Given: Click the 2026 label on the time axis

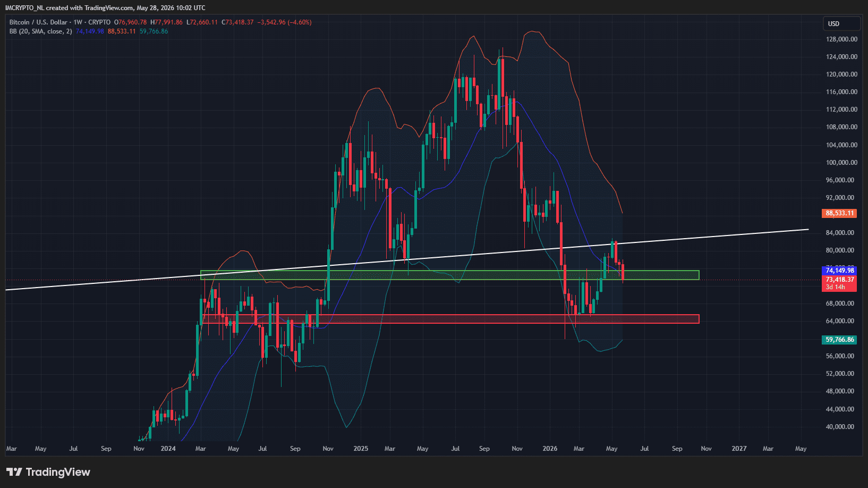Looking at the screenshot, I should (x=550, y=449).
